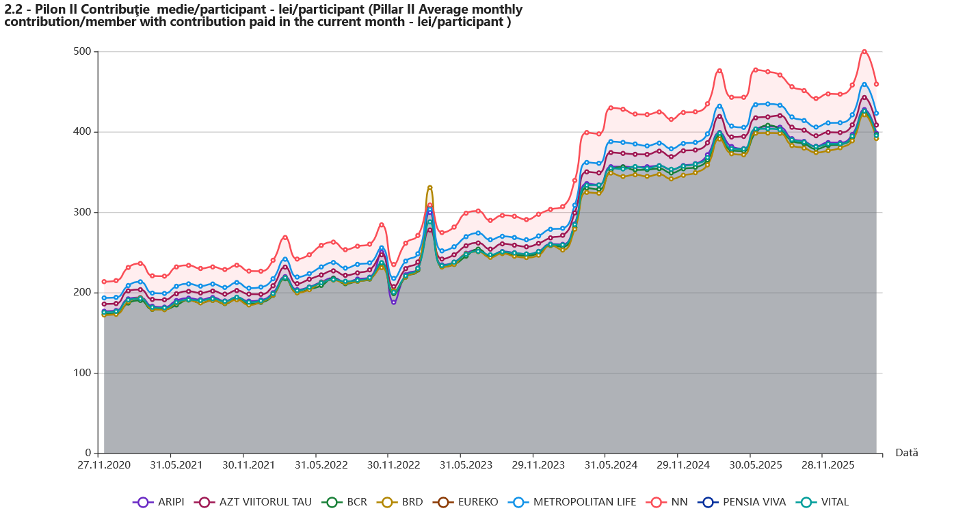Select the 30.05.2025 x-axis label
Screen dimensions: 980x513
pos(750,465)
